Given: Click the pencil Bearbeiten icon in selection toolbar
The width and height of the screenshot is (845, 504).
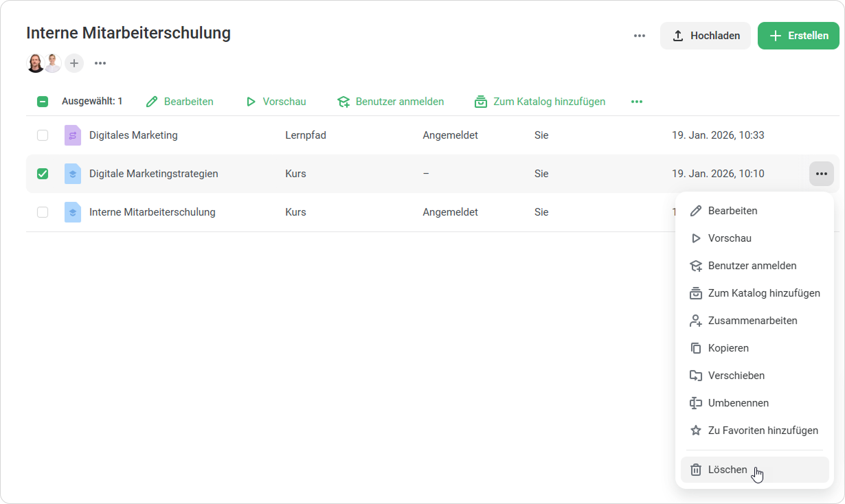Looking at the screenshot, I should 153,102.
